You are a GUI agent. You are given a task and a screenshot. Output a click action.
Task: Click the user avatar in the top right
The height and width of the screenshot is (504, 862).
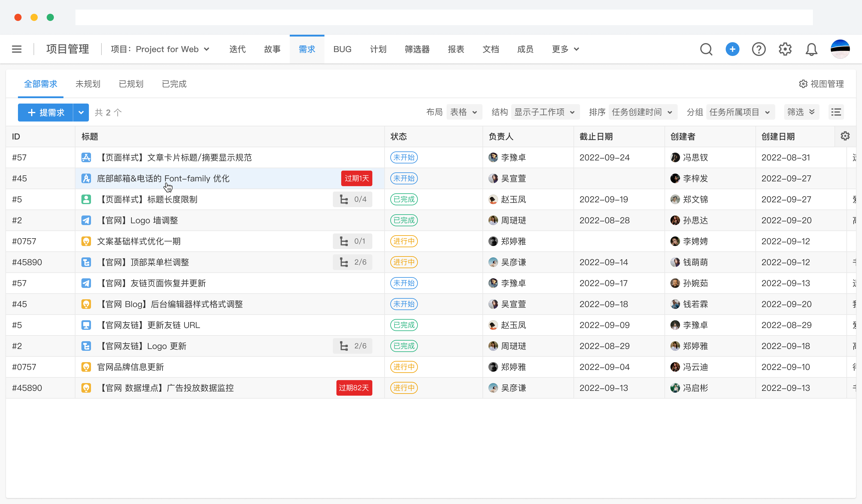(841, 49)
